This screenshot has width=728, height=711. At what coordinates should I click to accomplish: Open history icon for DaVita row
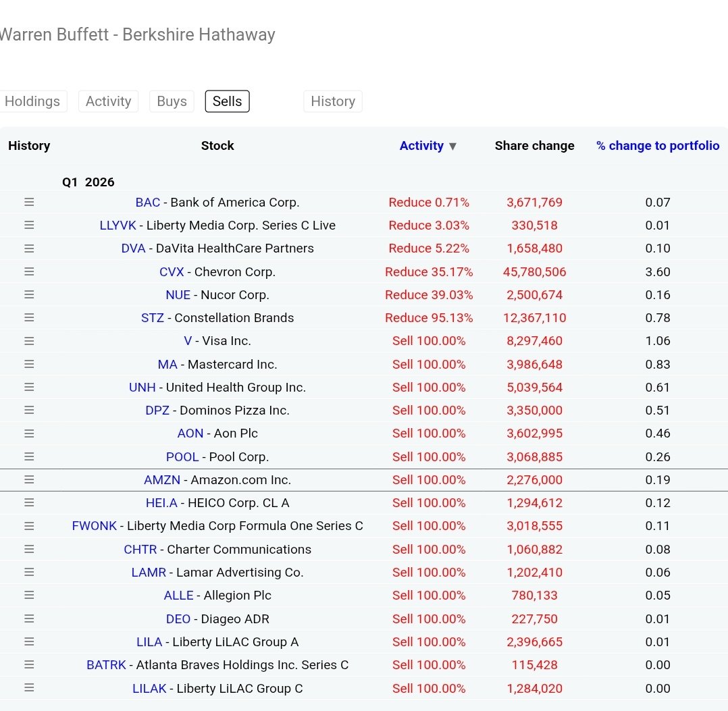pos(29,248)
